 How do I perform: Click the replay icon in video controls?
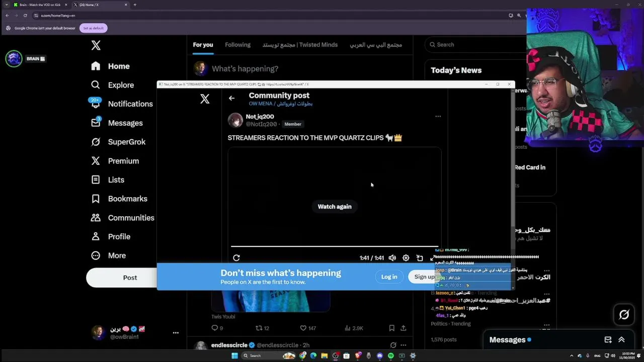pyautogui.click(x=236, y=258)
